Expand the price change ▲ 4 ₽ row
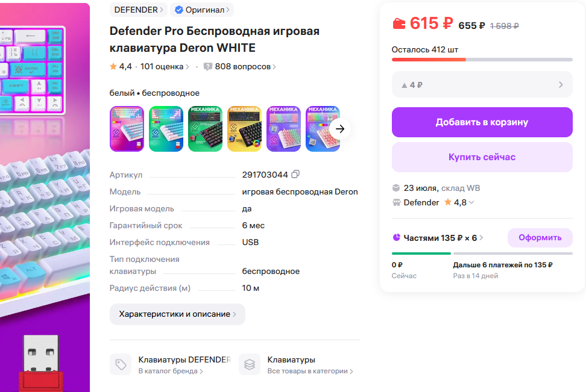Viewport: 586px width, 392px height. [x=482, y=84]
